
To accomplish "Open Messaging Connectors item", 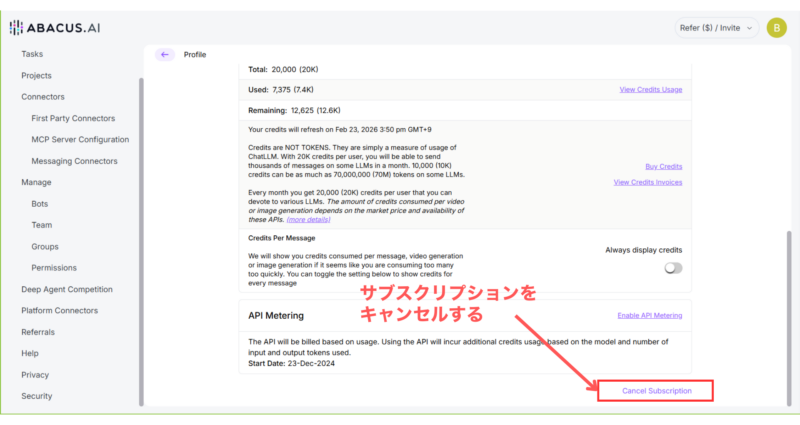I will click(74, 161).
